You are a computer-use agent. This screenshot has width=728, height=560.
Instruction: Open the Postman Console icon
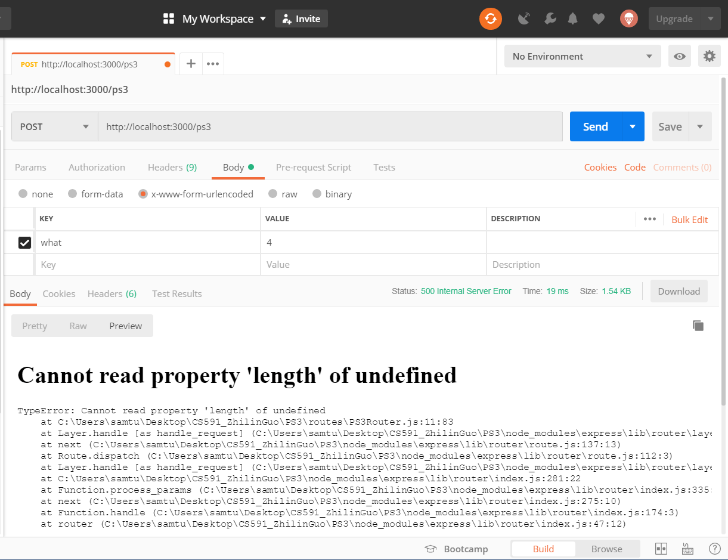[687, 549]
